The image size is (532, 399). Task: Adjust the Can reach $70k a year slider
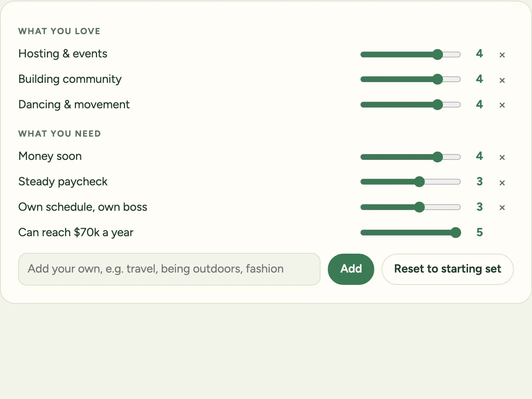click(411, 233)
